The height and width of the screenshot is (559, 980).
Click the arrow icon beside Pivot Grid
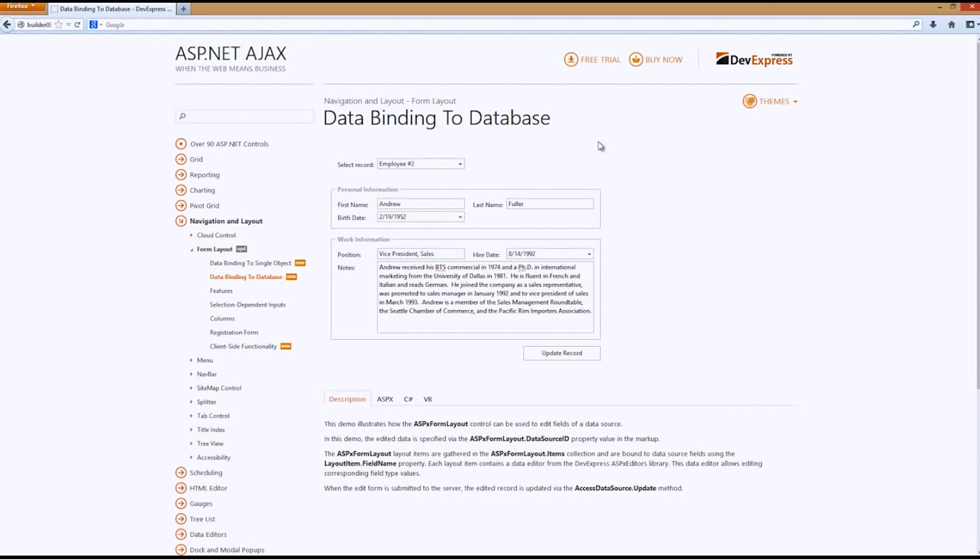tap(181, 205)
